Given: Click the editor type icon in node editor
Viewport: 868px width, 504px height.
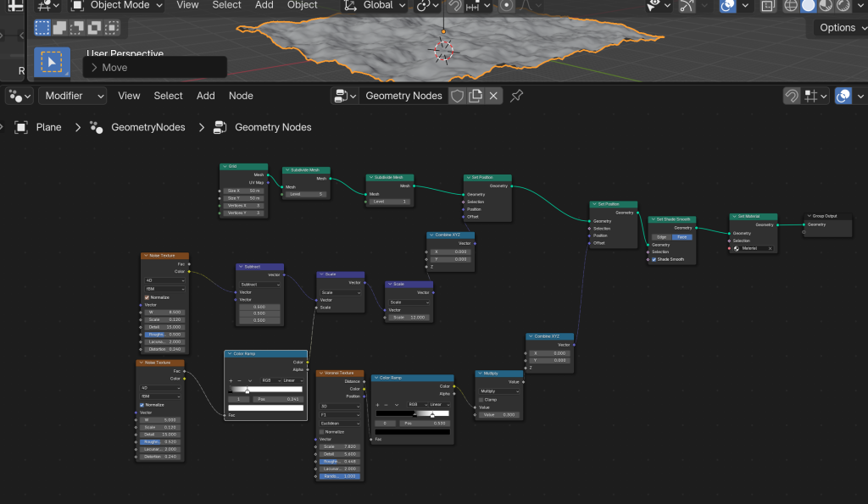Looking at the screenshot, I should (x=19, y=96).
